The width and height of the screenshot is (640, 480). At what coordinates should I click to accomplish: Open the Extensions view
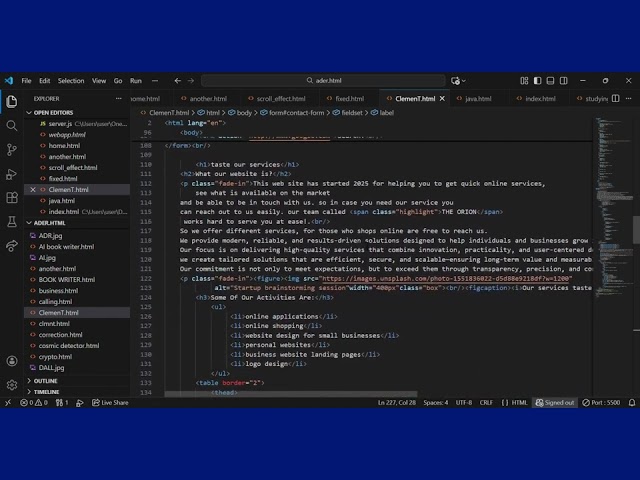click(x=11, y=198)
